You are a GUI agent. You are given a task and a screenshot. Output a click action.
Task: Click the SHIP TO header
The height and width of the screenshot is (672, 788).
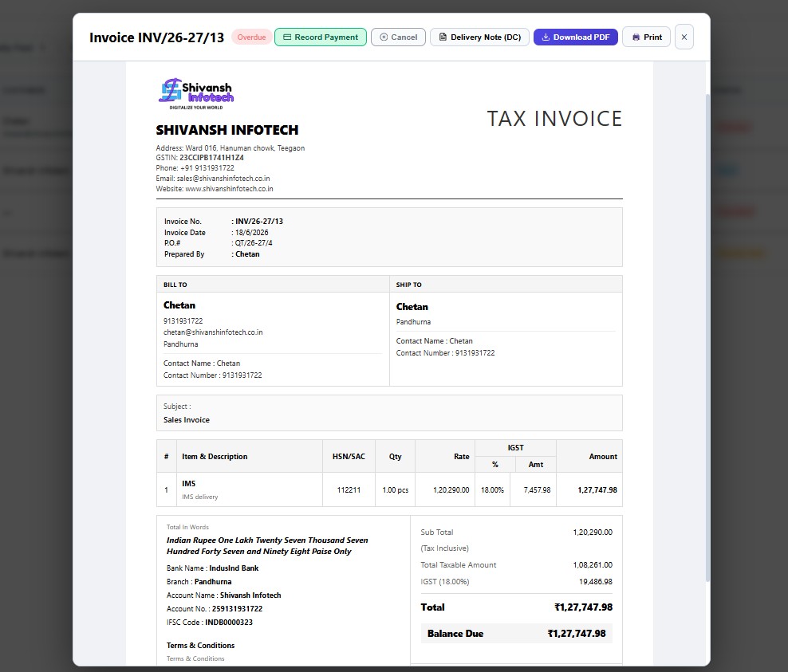[x=408, y=285]
